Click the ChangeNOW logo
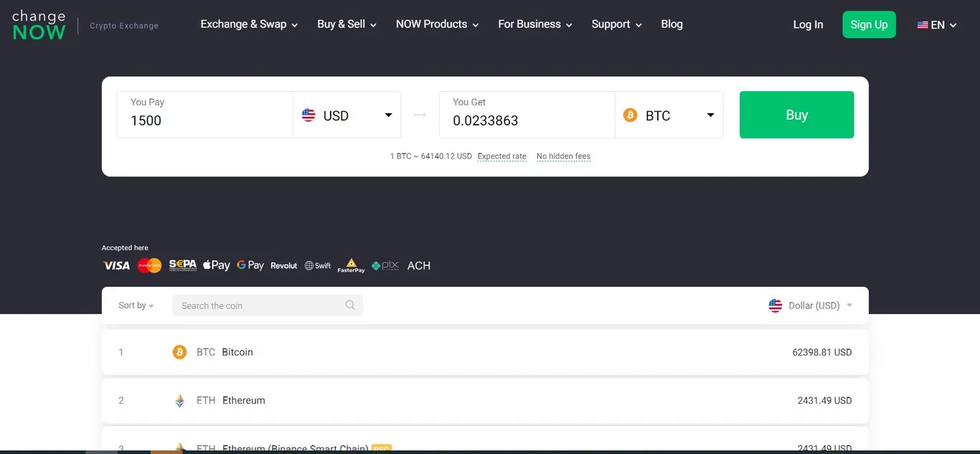980x454 pixels. 39,25
